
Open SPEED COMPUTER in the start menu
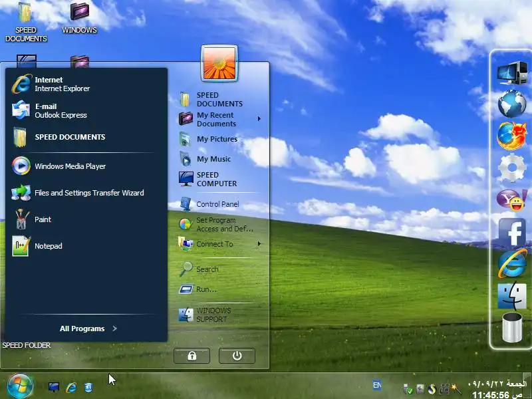point(208,179)
